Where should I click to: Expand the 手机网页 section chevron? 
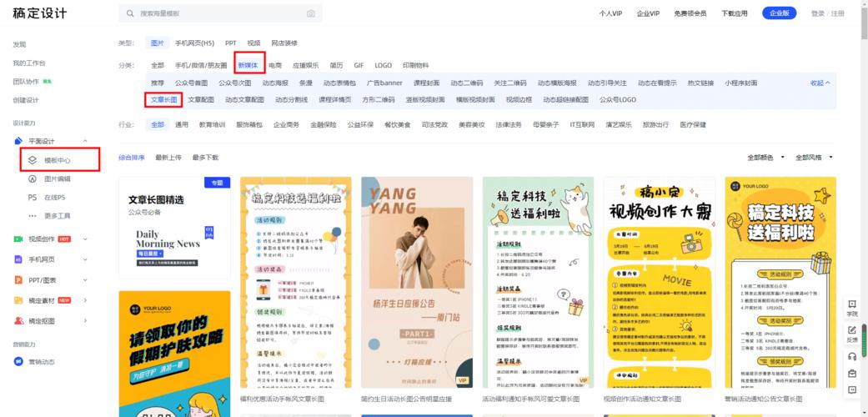[85, 259]
